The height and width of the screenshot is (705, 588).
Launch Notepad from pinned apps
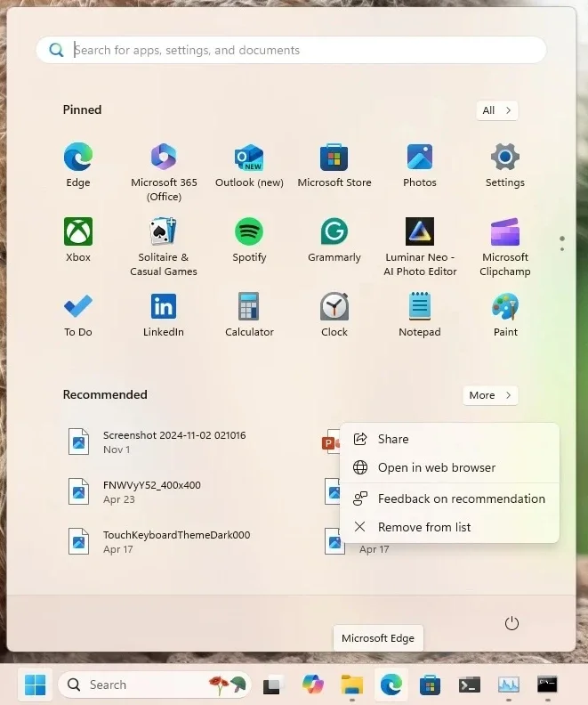coord(420,315)
